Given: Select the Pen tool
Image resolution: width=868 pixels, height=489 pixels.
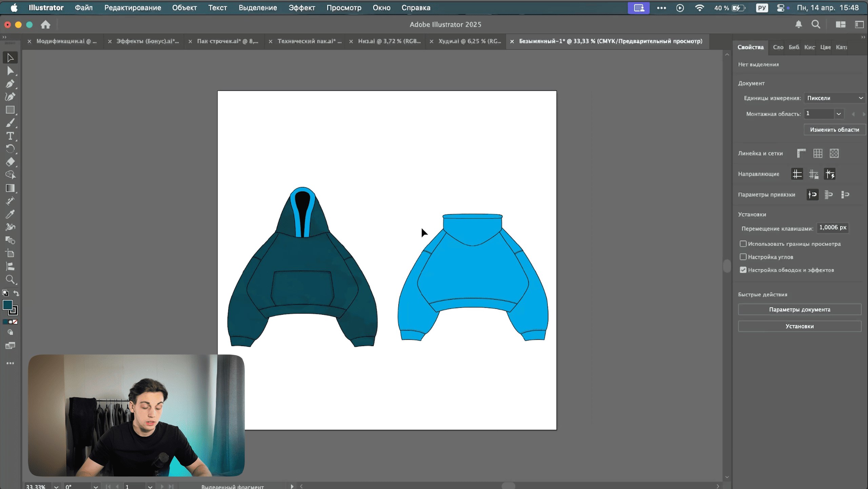Looking at the screenshot, I should coord(10,84).
